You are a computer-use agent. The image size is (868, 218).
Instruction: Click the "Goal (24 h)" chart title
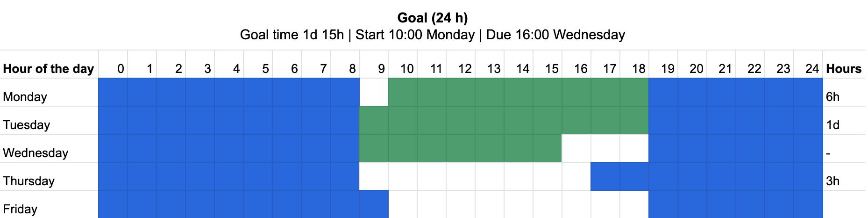[x=432, y=18]
